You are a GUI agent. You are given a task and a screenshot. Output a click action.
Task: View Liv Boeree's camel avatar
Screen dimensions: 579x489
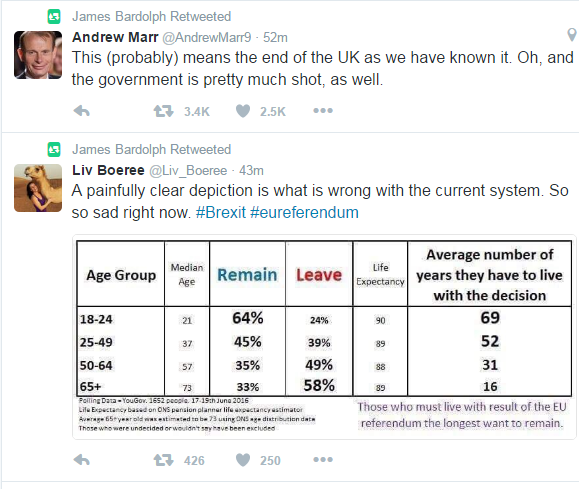pyautogui.click(x=38, y=188)
